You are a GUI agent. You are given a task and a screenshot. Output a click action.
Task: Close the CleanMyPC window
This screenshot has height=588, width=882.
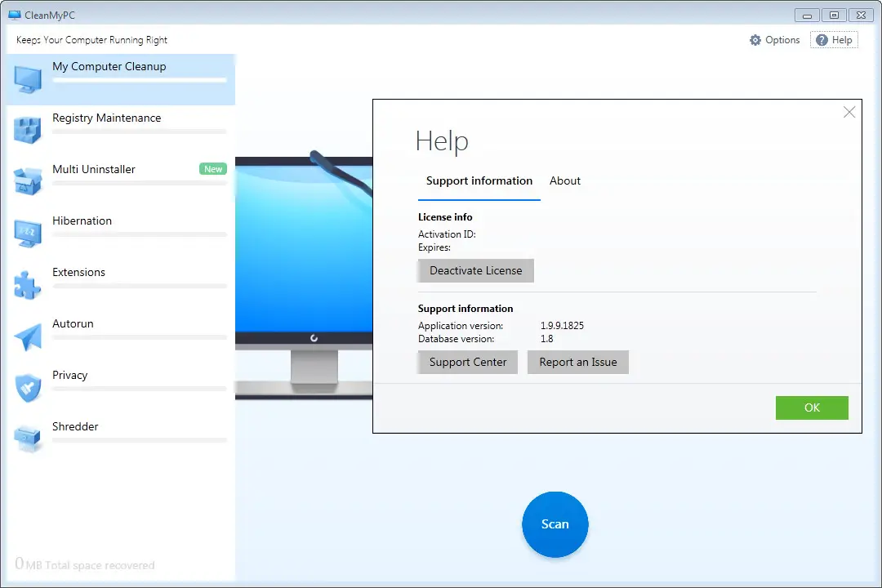[x=862, y=16]
